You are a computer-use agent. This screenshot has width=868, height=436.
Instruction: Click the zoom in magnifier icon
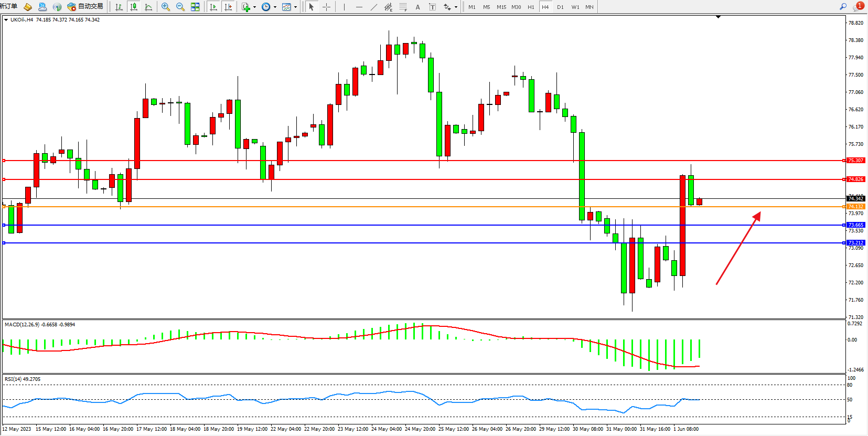166,7
